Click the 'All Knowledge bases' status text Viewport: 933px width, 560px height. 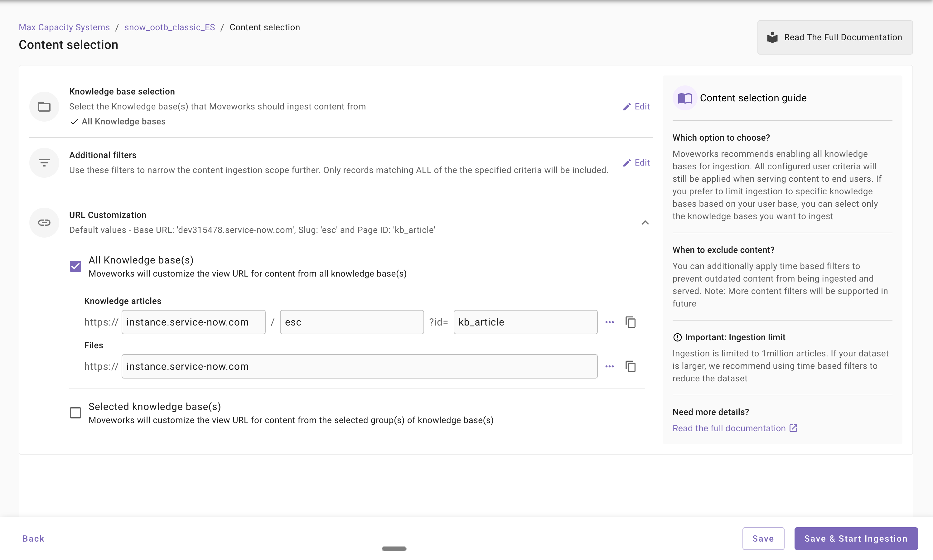pyautogui.click(x=123, y=122)
